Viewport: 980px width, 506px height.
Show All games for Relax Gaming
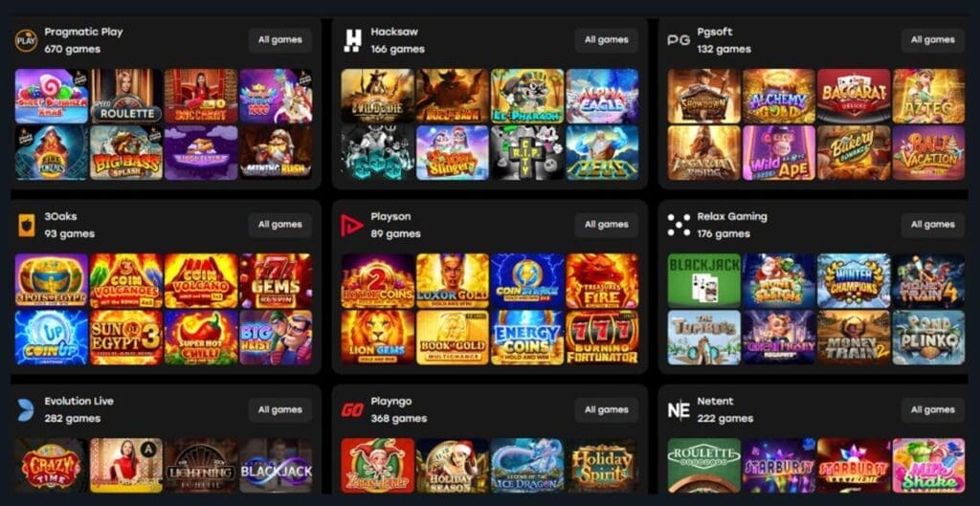[x=932, y=225]
